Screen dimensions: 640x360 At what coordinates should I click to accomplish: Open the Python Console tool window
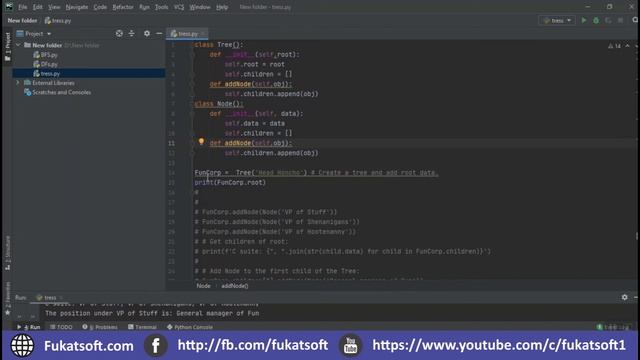point(190,327)
